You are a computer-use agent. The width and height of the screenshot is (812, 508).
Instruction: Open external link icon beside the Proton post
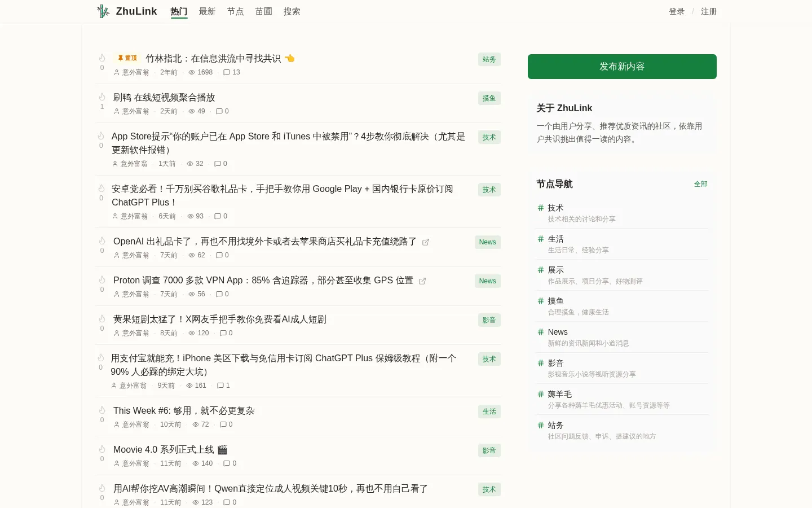(422, 281)
